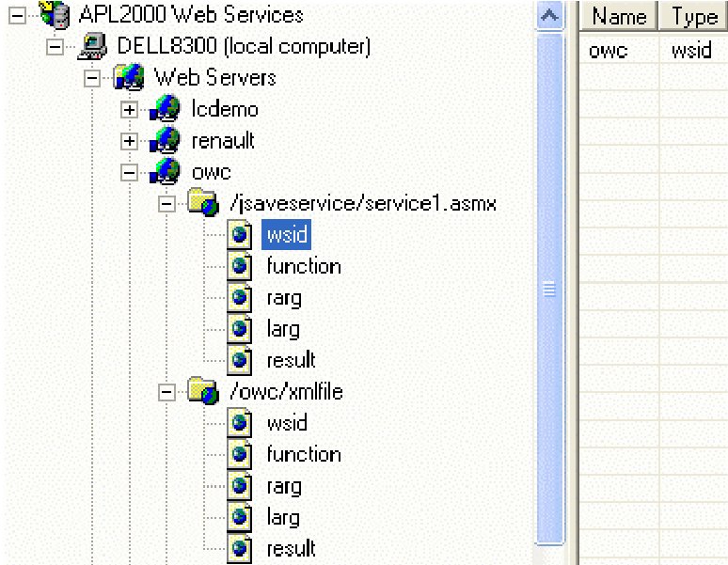Select the Web Servers label
This screenshot has height=565, width=728.
pyautogui.click(x=215, y=77)
